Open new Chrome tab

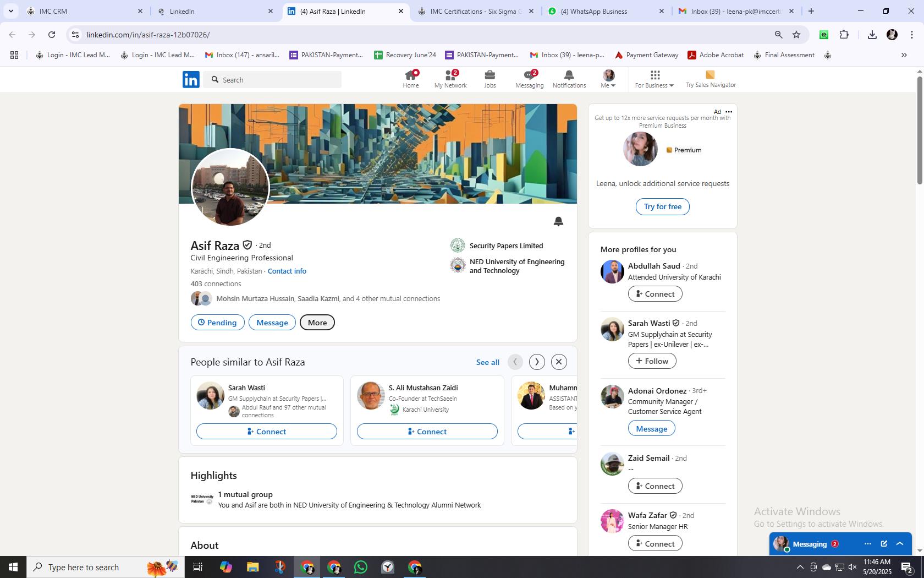tap(811, 11)
